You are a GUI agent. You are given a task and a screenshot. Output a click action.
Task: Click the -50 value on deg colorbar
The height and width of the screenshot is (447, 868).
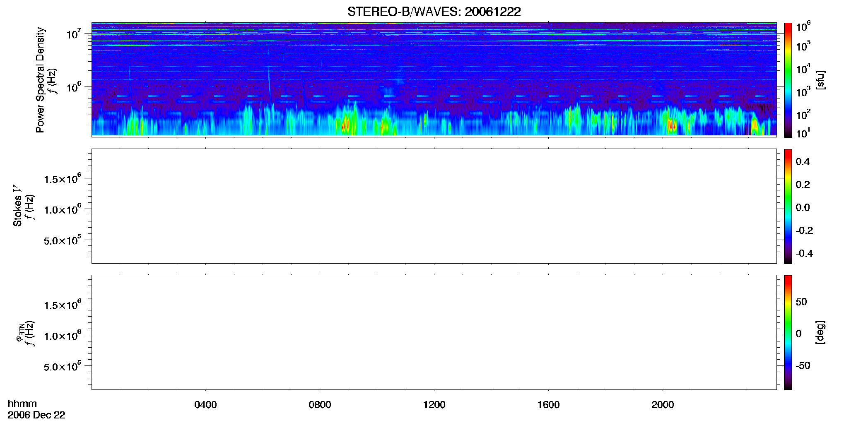[x=803, y=366]
